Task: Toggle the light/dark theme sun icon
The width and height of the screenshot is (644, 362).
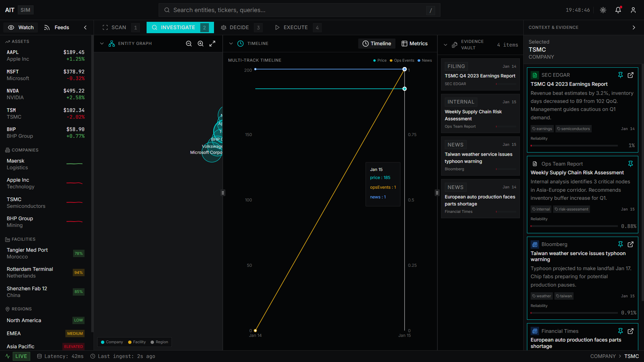Action: [x=603, y=10]
